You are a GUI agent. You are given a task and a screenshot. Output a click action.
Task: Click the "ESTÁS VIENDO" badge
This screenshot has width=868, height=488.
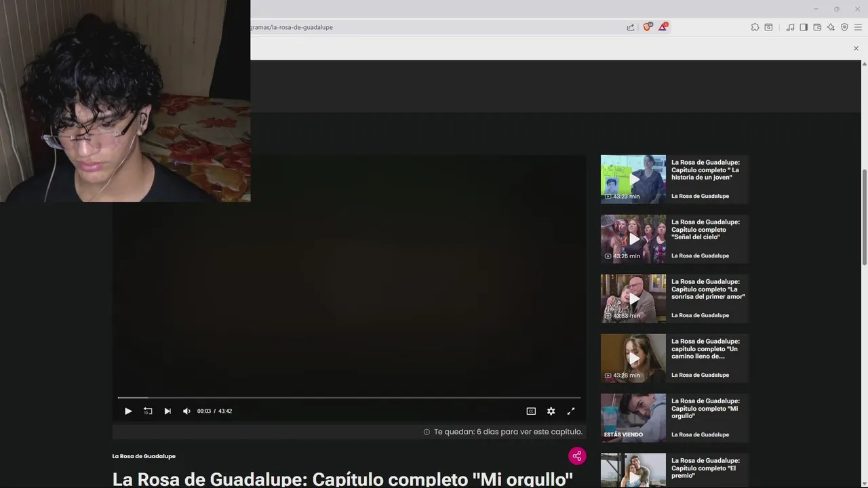(x=623, y=434)
